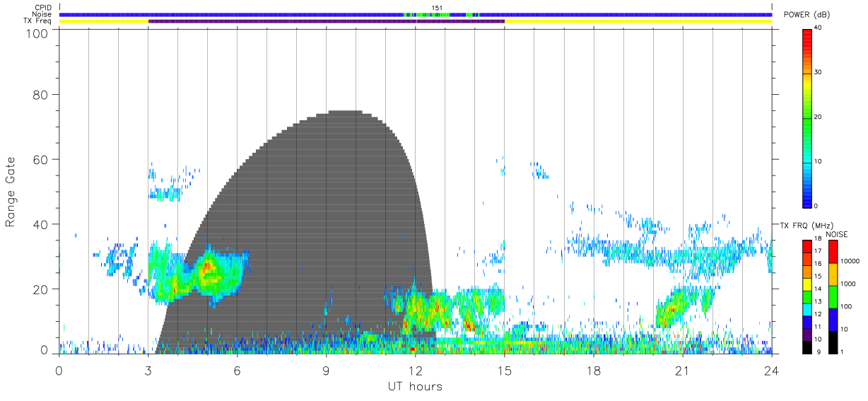Click the y-axis tick label 20
This screenshot has width=868, height=401.
click(41, 289)
